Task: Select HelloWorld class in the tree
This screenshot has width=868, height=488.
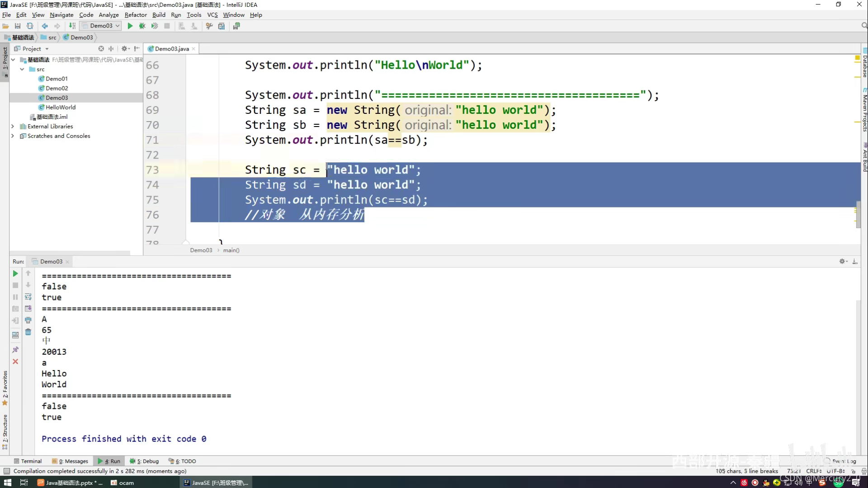Action: pos(61,107)
